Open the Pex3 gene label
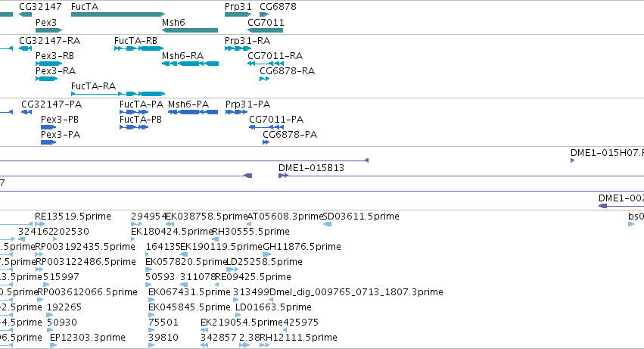 (x=46, y=22)
